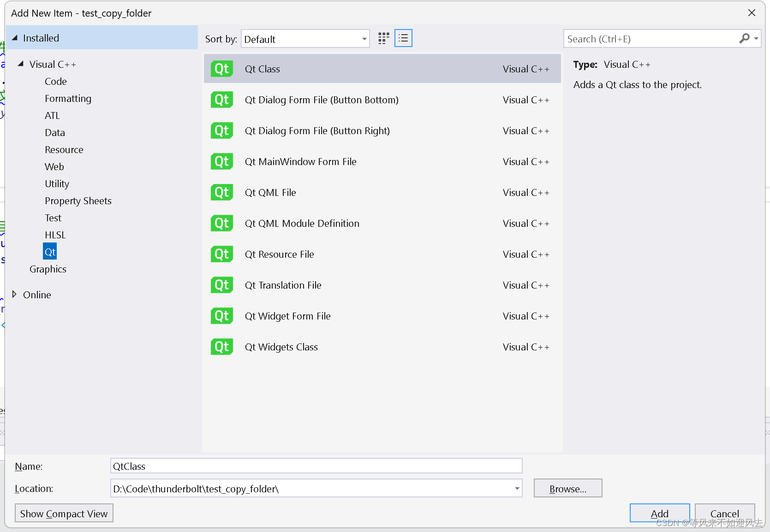Switch to medium icons grid view
The height and width of the screenshot is (532, 770).
(x=383, y=38)
